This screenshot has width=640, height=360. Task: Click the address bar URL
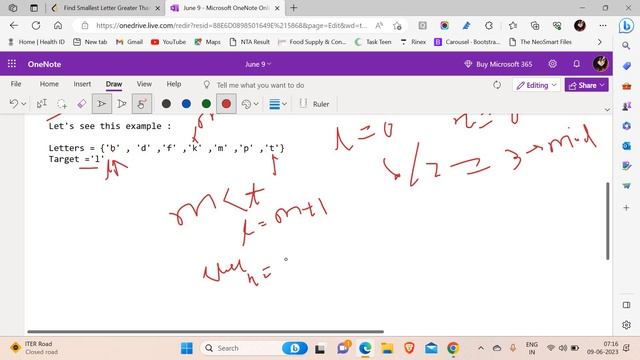[x=231, y=25]
